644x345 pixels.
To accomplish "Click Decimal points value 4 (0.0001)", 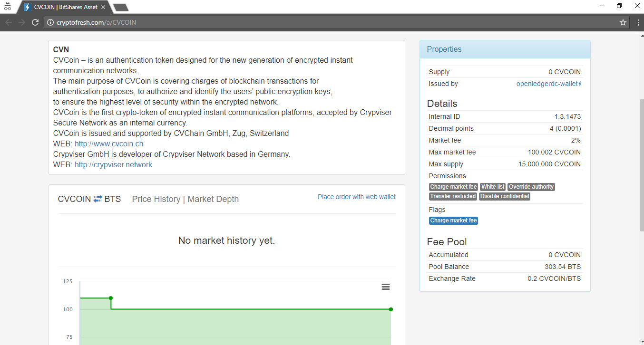I will click(566, 128).
